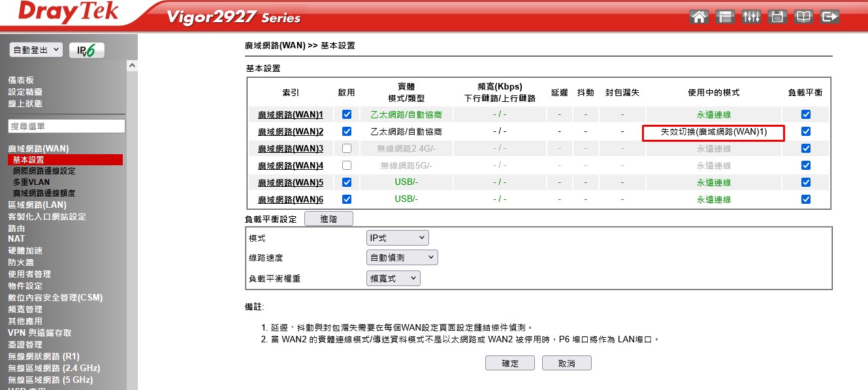868x390 pixels.
Task: Open the 模式 dropdown showing IP式
Action: point(397,238)
